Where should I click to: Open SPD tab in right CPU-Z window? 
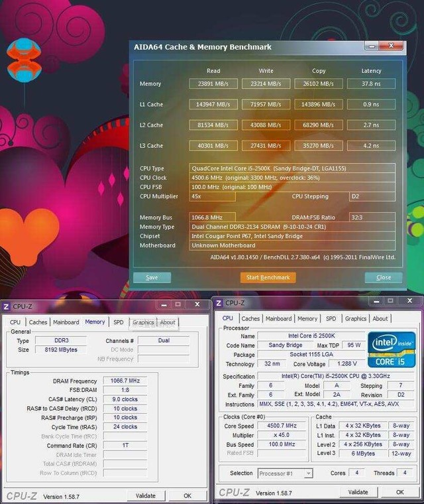point(331,318)
